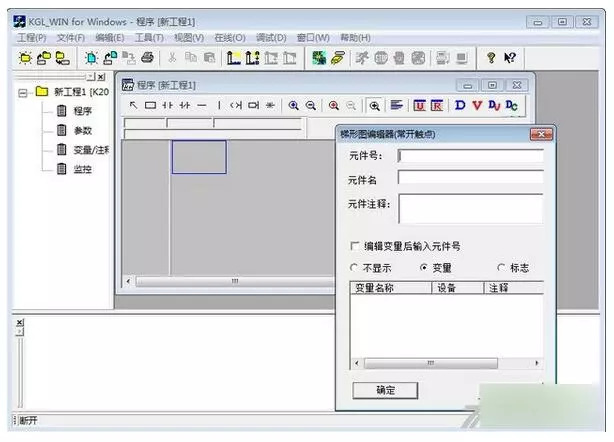Image resolution: width=614 pixels, height=442 pixels.
Task: Open the 监控 tree item
Action: pos(82,170)
